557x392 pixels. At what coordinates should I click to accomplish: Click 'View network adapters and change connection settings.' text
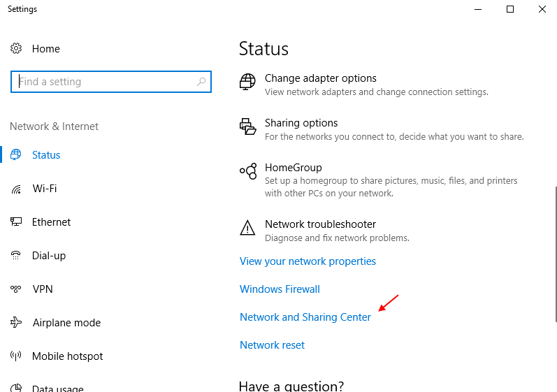click(x=377, y=92)
